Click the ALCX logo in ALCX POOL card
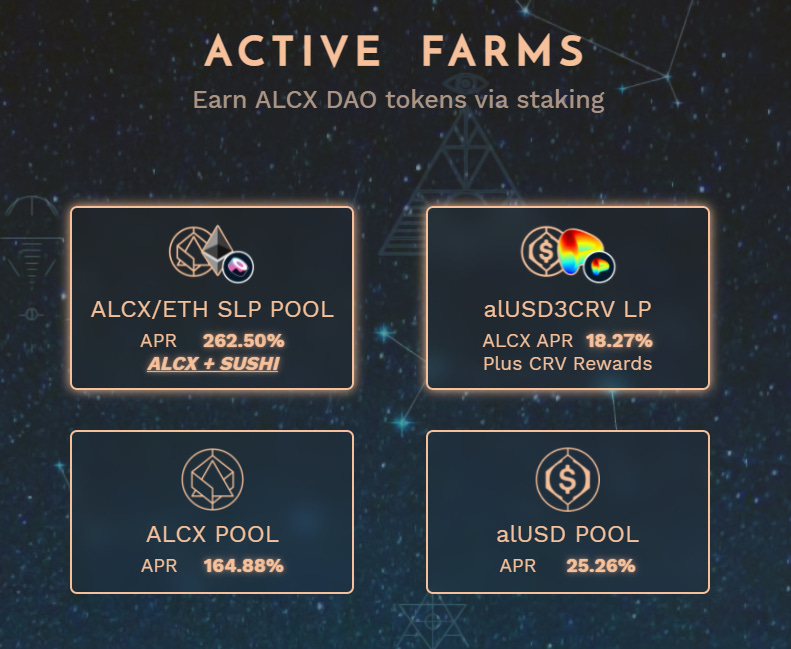Image resolution: width=791 pixels, height=649 pixels. click(212, 477)
